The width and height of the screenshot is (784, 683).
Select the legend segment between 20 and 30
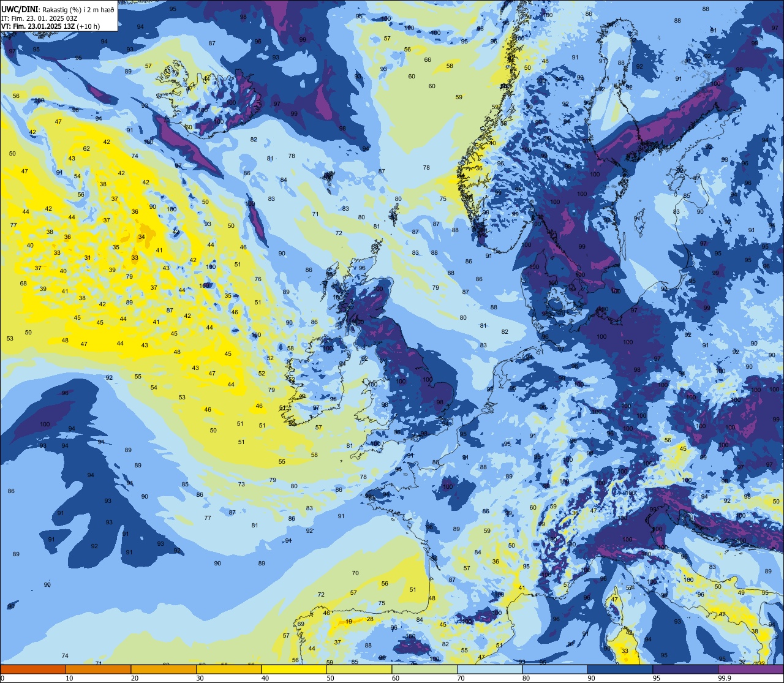[x=164, y=669]
